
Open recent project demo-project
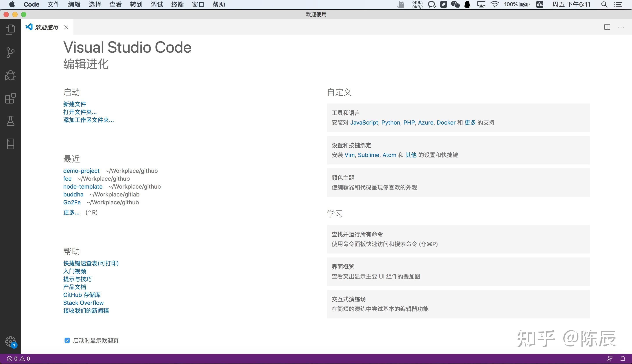click(x=81, y=171)
